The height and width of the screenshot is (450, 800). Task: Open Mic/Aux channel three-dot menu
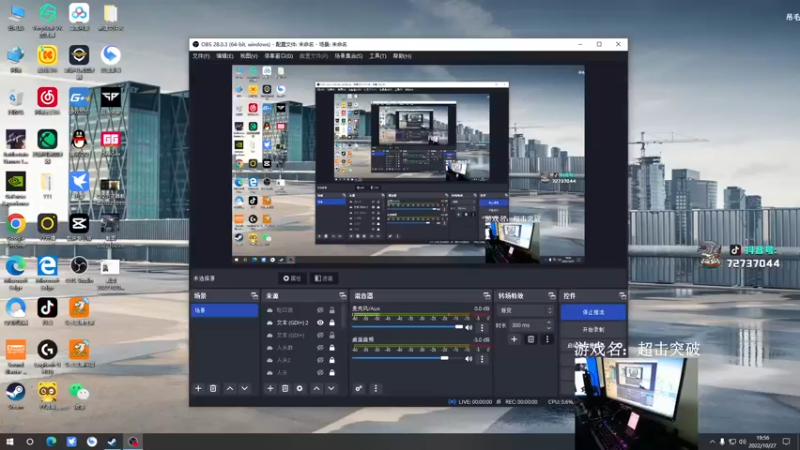coord(482,328)
